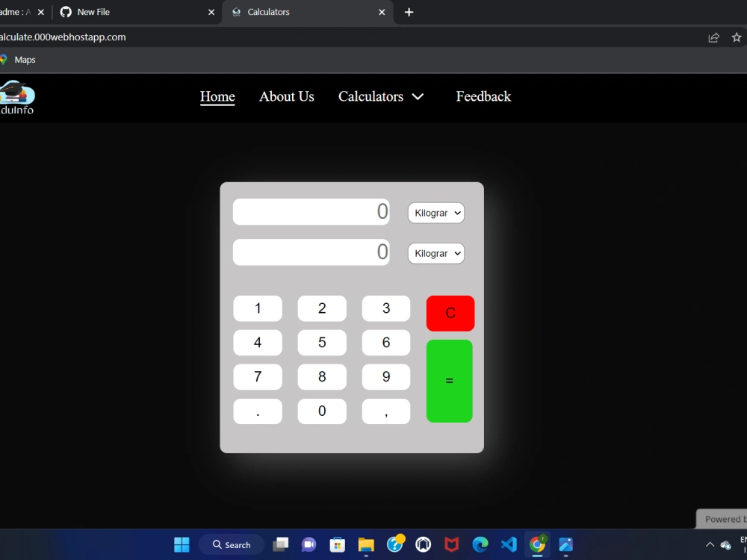Image resolution: width=747 pixels, height=560 pixels.
Task: Tap the 0 key on the calculator
Action: (322, 411)
